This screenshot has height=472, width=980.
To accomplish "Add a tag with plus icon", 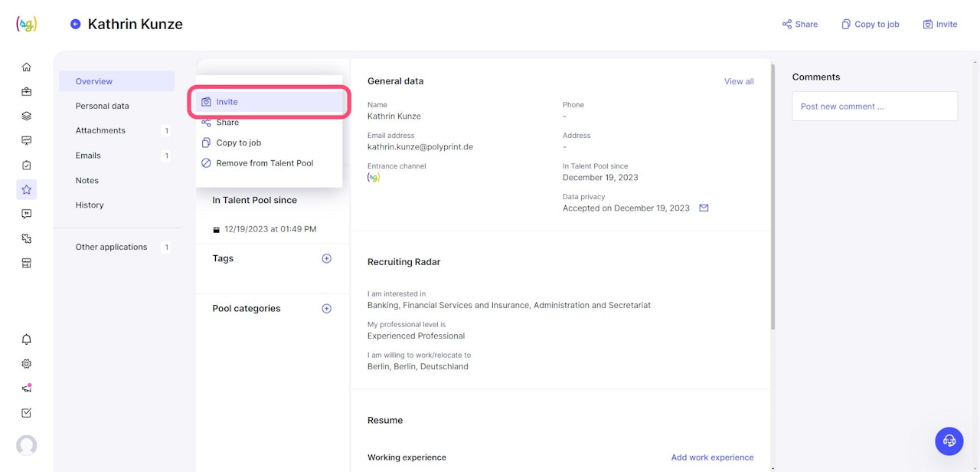I will pyautogui.click(x=326, y=259).
